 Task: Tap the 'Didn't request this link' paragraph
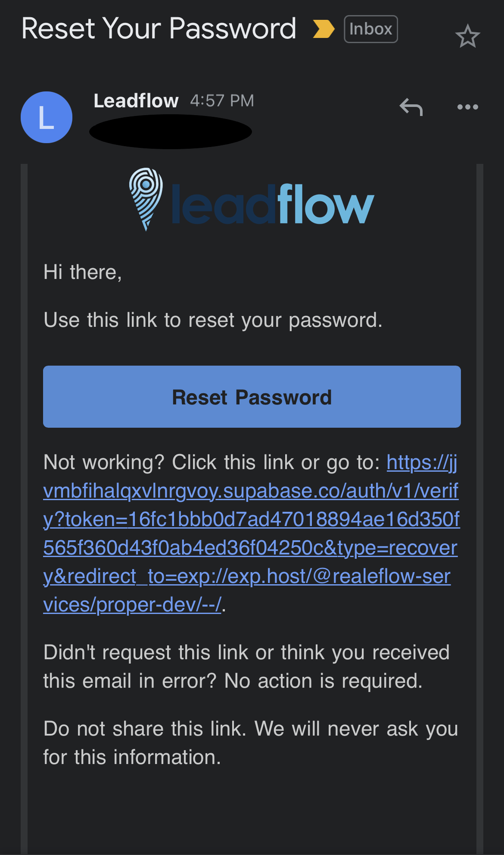pos(246,667)
